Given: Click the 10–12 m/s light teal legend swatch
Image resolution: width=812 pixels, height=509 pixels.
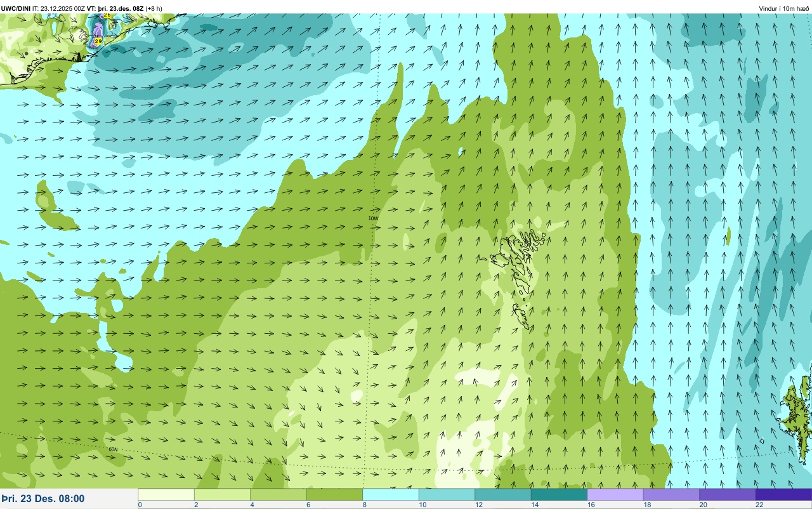Looking at the screenshot, I should click(447, 494).
